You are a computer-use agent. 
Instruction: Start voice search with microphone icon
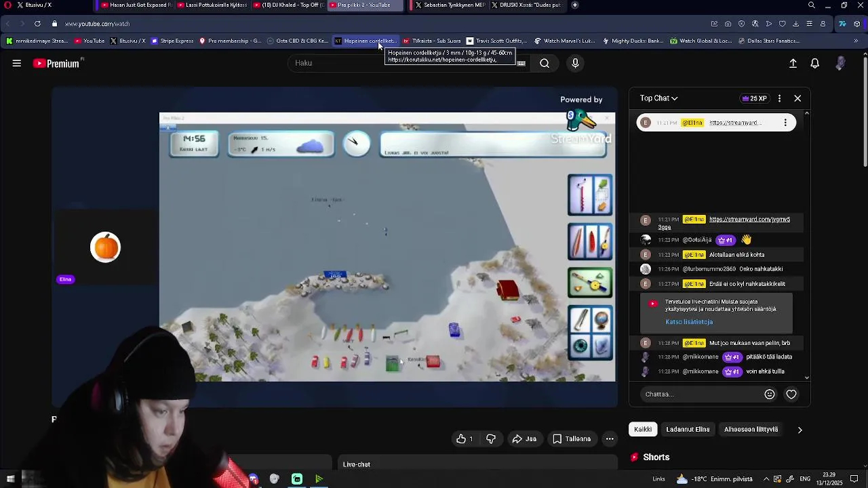pyautogui.click(x=575, y=63)
